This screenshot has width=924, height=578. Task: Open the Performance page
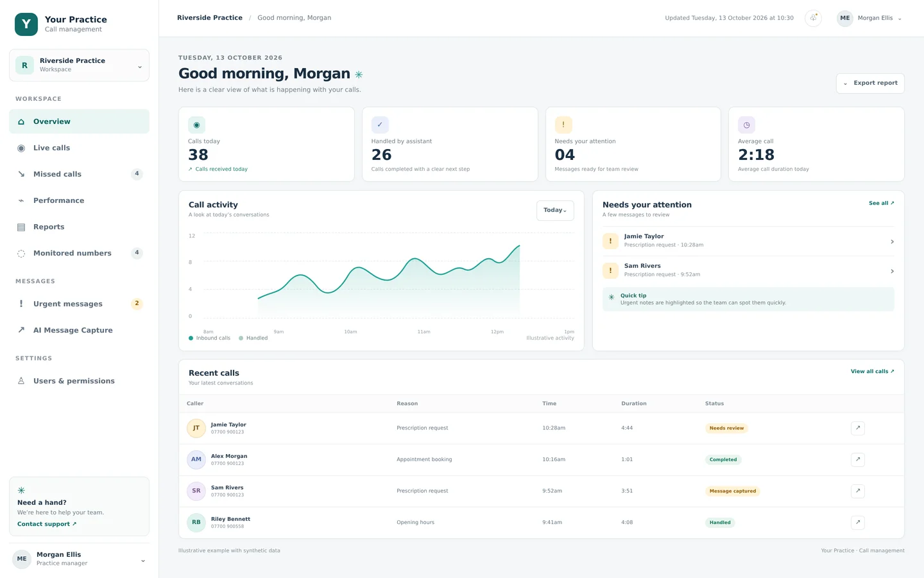click(x=79, y=200)
